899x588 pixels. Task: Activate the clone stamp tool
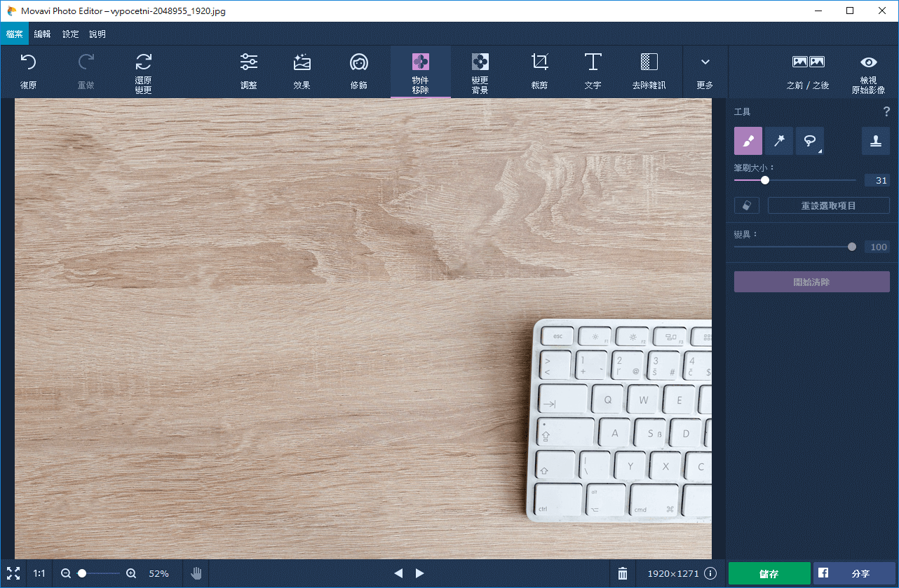[x=875, y=141]
